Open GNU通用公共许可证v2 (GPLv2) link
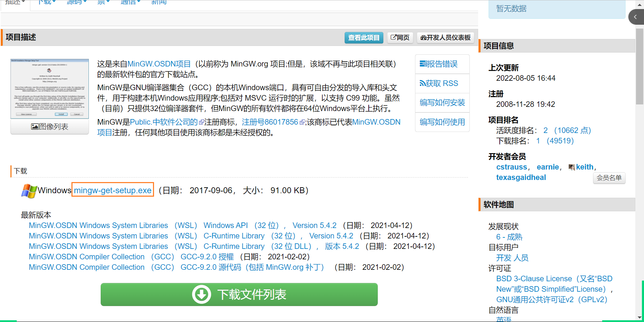The height and width of the screenshot is (322, 644). coord(552,300)
